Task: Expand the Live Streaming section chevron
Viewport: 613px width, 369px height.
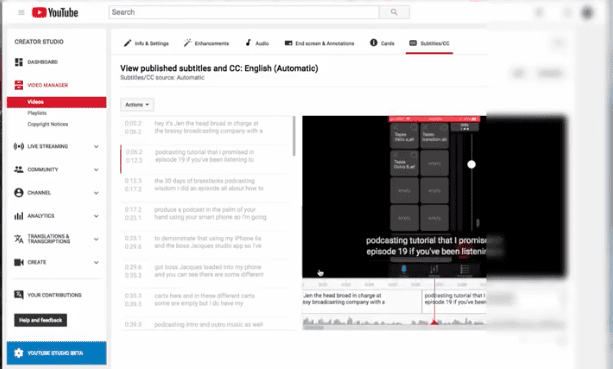Action: click(x=96, y=147)
